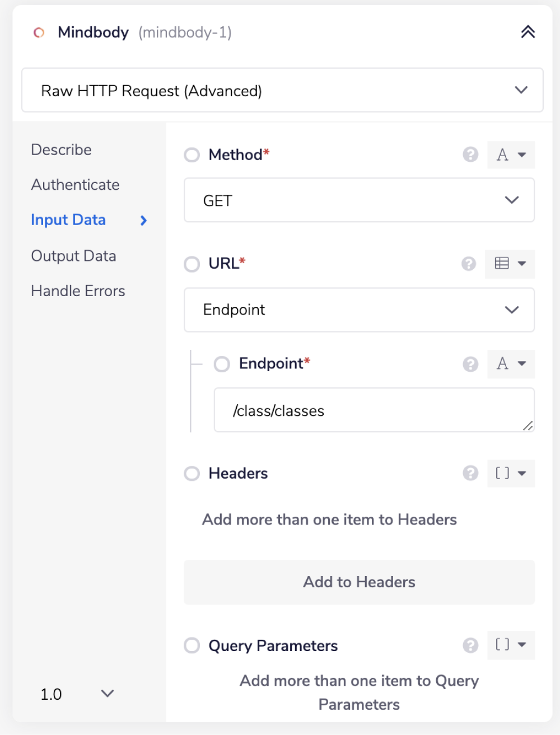Viewport: 560px width, 735px height.
Task: Toggle the Headers radio button
Action: click(x=192, y=474)
